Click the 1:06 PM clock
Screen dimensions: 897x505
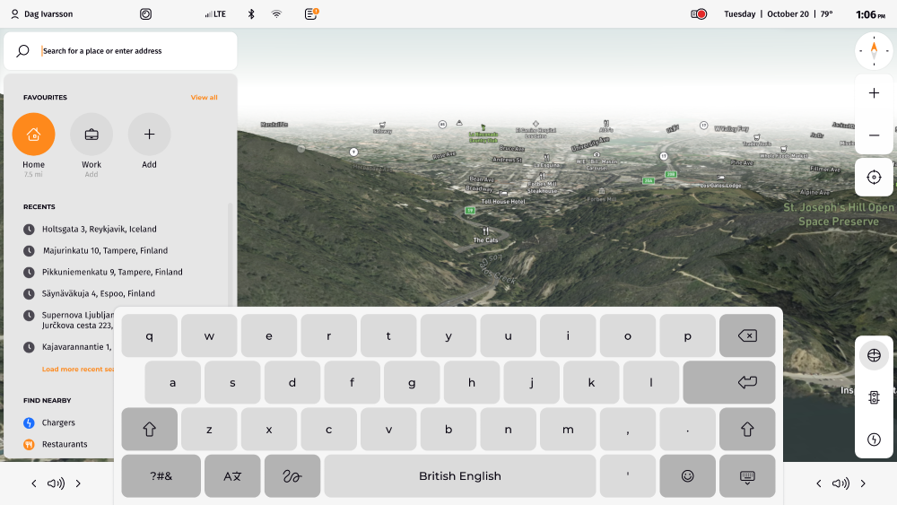870,14
